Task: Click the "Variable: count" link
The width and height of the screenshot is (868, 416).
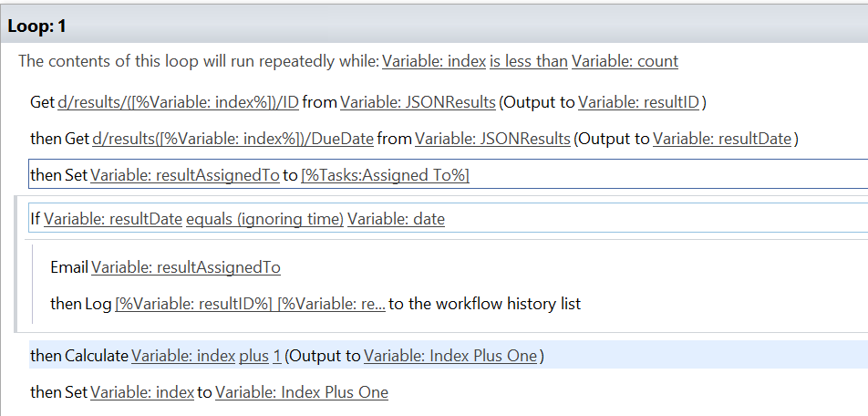Action: coord(625,62)
